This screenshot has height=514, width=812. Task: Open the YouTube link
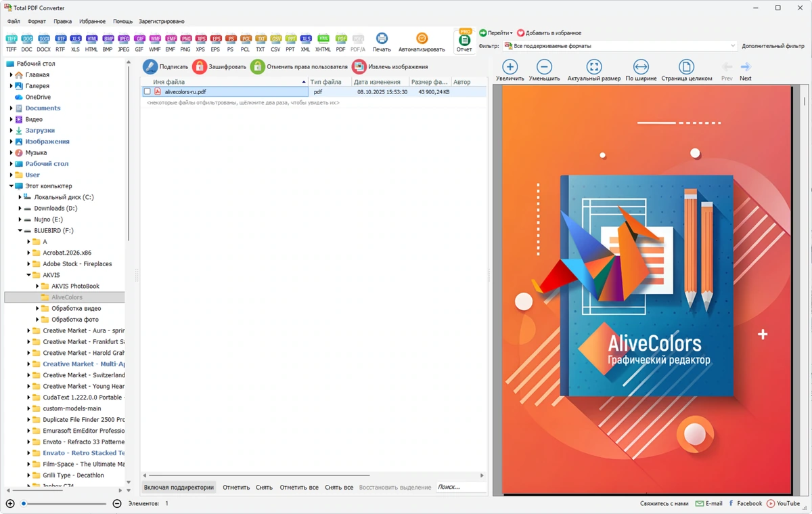783,503
